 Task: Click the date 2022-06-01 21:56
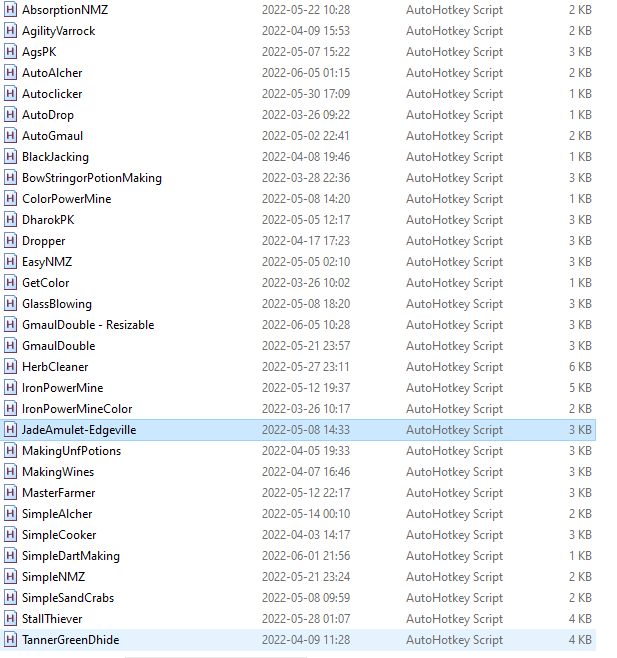pos(306,556)
